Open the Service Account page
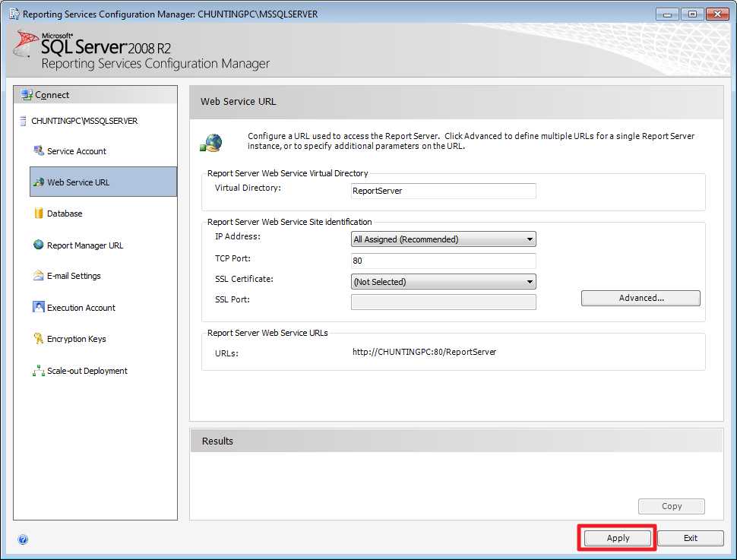This screenshot has height=560, width=737. (x=77, y=151)
